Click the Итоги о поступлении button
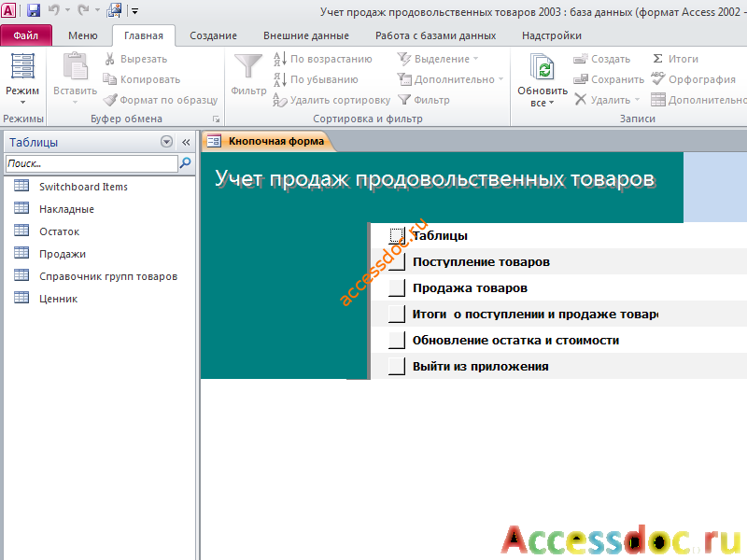The height and width of the screenshot is (560, 747). [x=397, y=315]
